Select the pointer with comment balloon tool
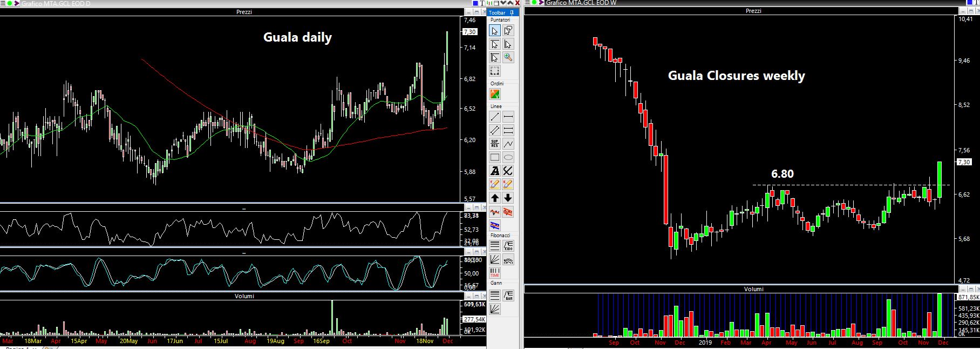 pos(508,31)
